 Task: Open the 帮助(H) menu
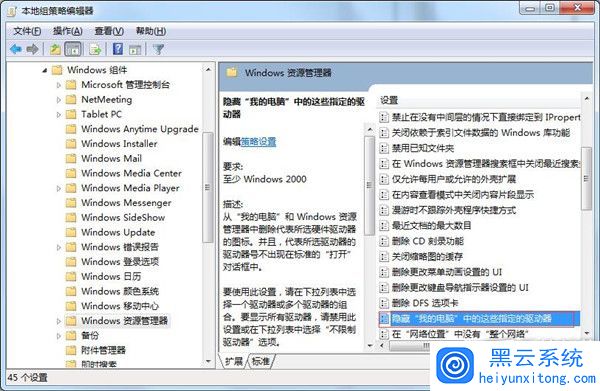tap(151, 31)
